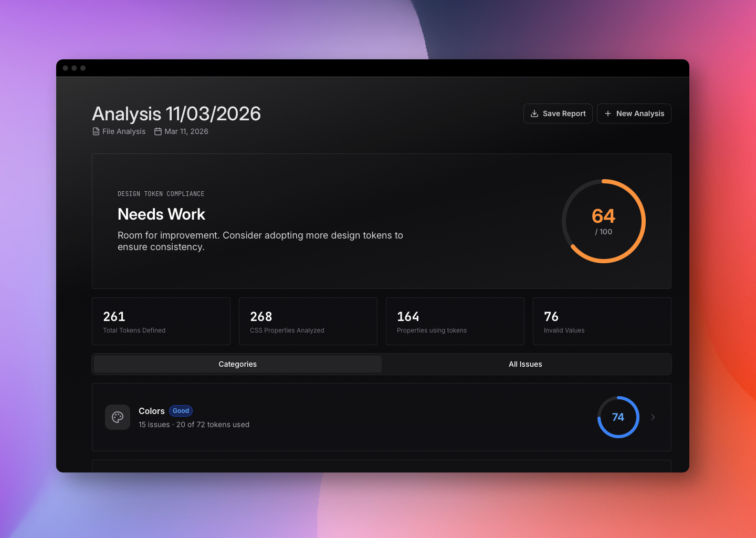756x538 pixels.
Task: Click the plus icon next to New Analysis
Action: coord(607,113)
